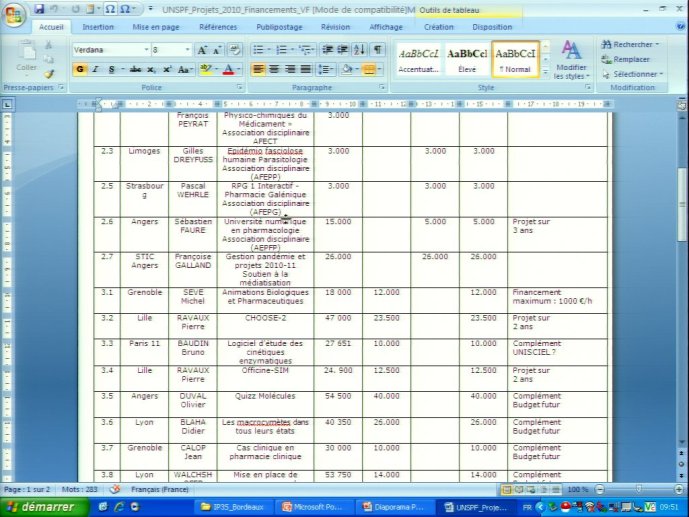The width and height of the screenshot is (689, 517).
Task: Click the Office button logo
Action: (13, 14)
